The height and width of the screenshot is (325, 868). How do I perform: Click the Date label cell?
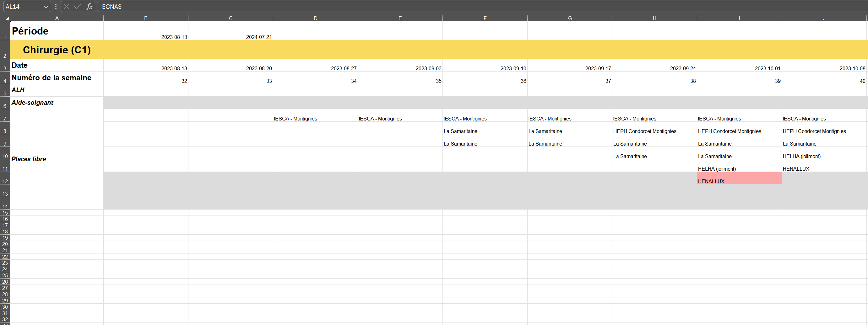click(57, 65)
